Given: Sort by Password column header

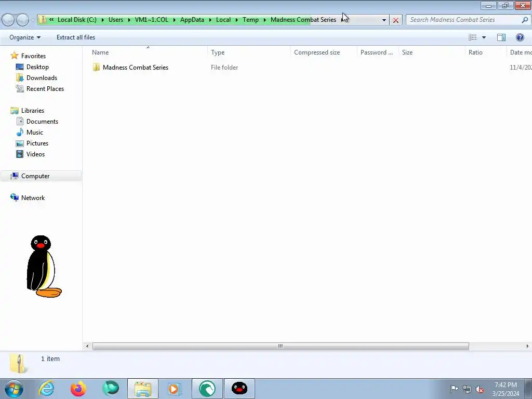Looking at the screenshot, I should (378, 52).
